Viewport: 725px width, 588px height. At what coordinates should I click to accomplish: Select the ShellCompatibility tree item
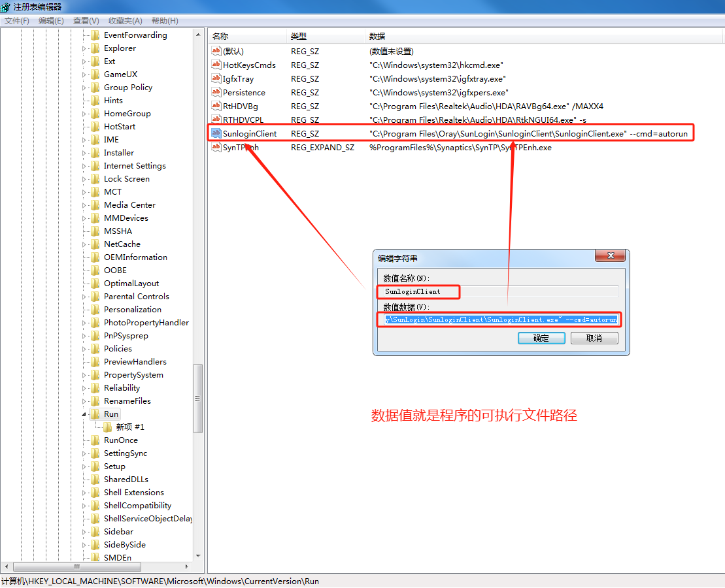pyautogui.click(x=137, y=506)
